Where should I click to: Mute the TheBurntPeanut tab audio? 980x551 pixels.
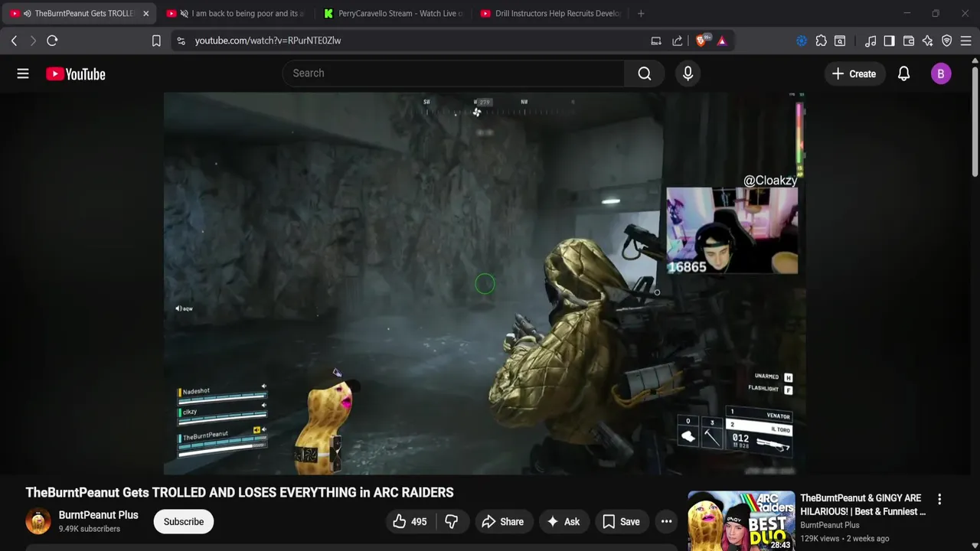tap(28, 13)
